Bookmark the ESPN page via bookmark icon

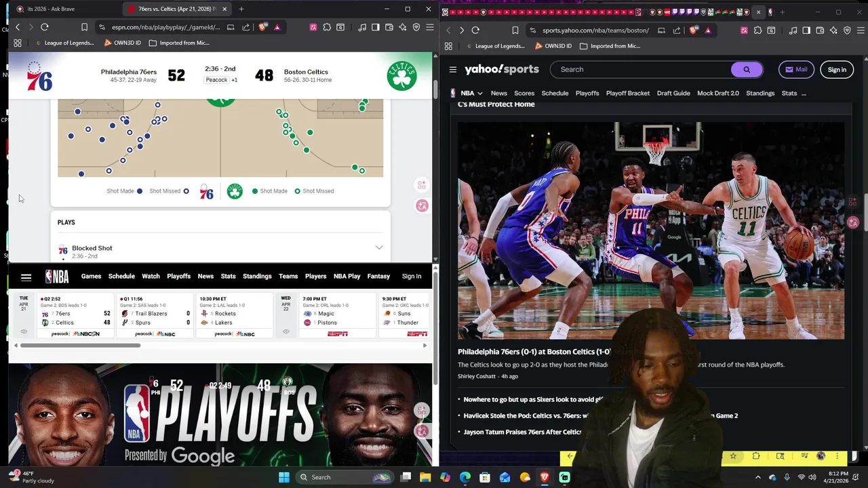coord(84,27)
